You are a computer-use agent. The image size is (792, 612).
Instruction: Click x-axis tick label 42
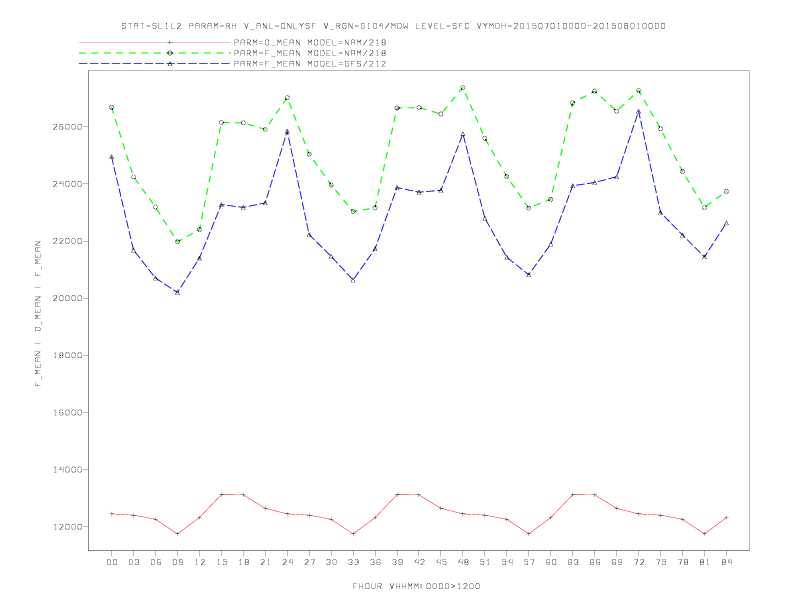pyautogui.click(x=419, y=562)
